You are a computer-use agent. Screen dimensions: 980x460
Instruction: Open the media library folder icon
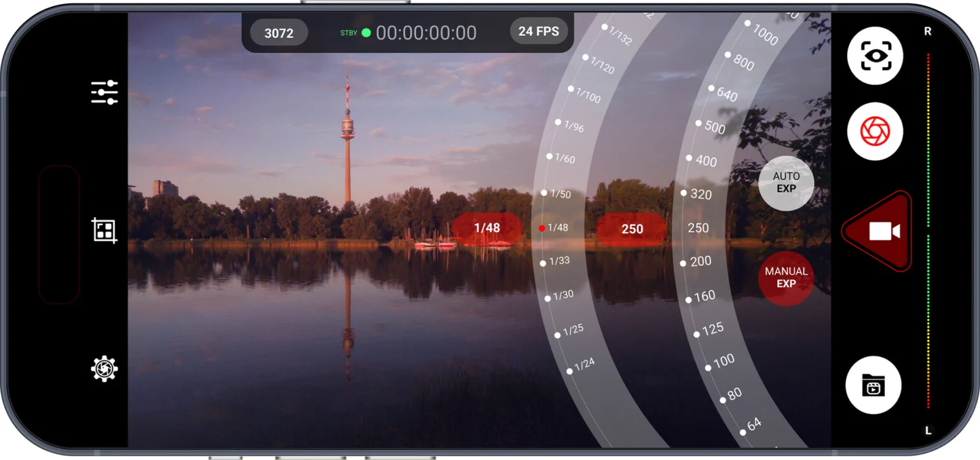coord(873,385)
